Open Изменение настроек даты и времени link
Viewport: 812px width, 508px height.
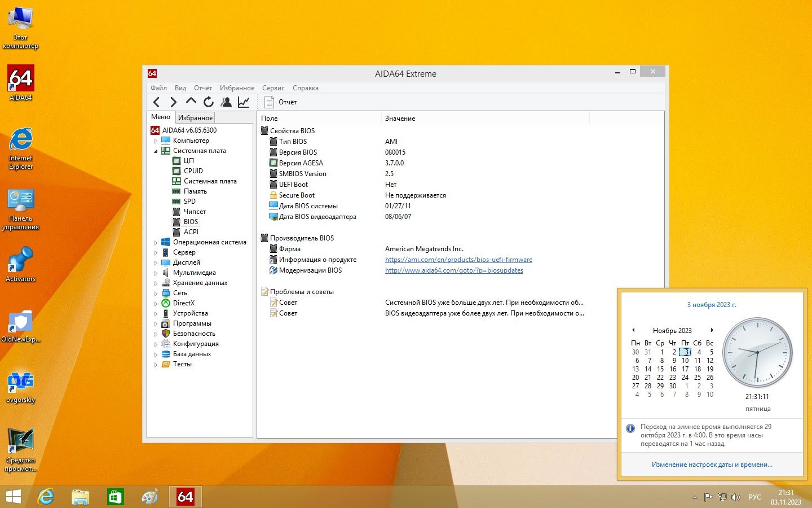point(712,465)
